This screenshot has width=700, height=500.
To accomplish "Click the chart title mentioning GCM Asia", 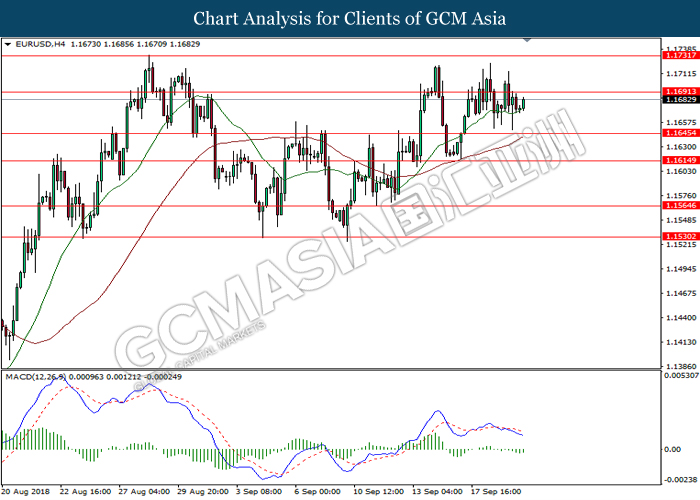I will tap(349, 19).
